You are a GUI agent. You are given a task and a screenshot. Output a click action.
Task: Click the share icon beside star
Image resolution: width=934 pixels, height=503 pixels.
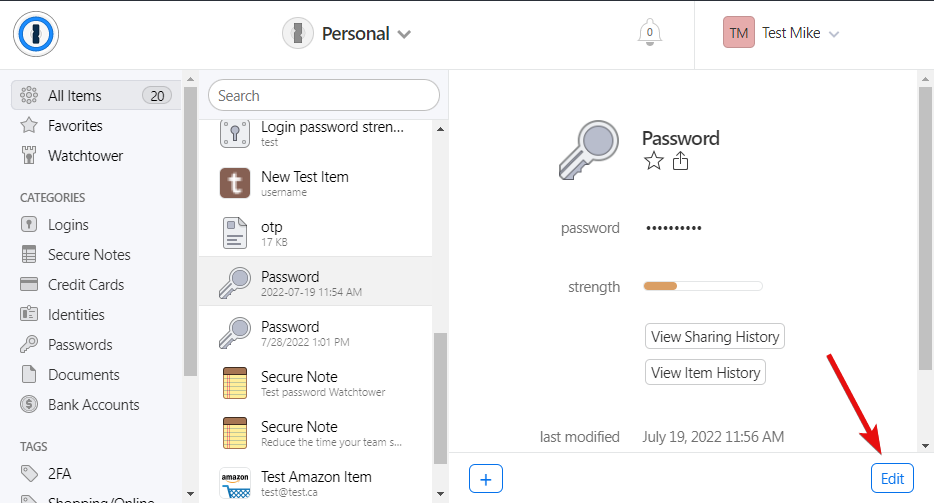681,162
